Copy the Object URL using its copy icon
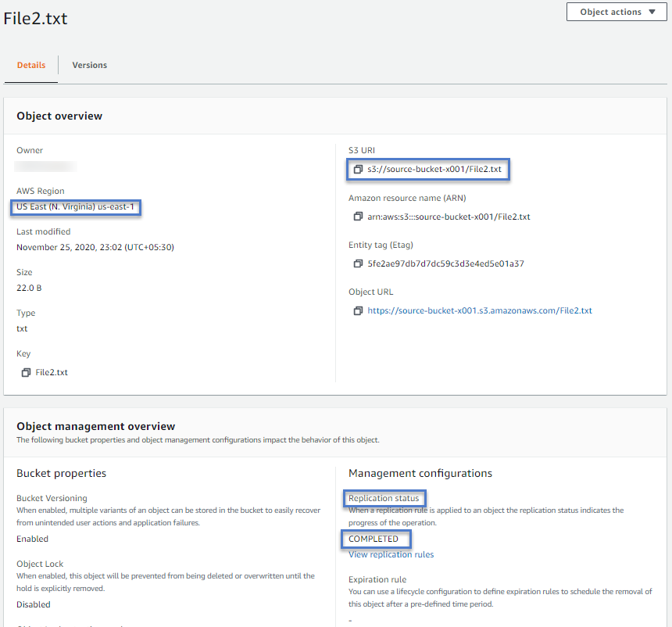Image resolution: width=672 pixels, height=627 pixels. coord(358,310)
